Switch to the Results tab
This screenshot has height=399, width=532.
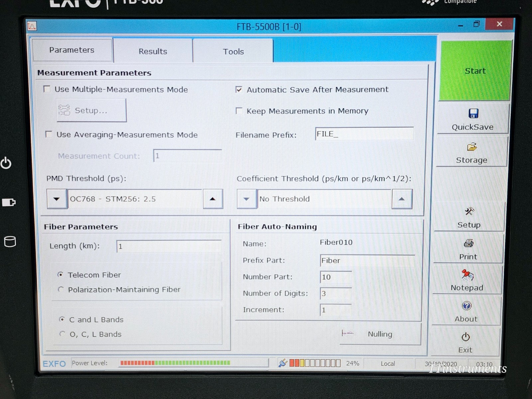(153, 51)
